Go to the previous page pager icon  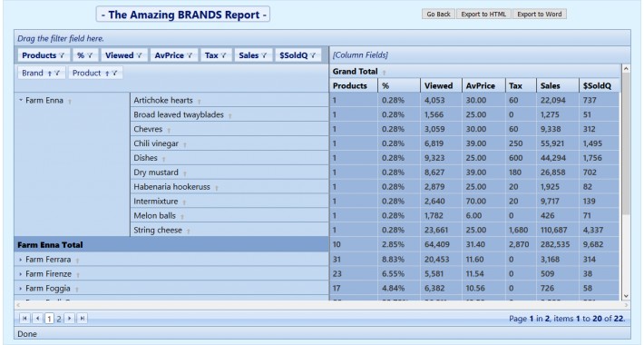pyautogui.click(x=37, y=319)
